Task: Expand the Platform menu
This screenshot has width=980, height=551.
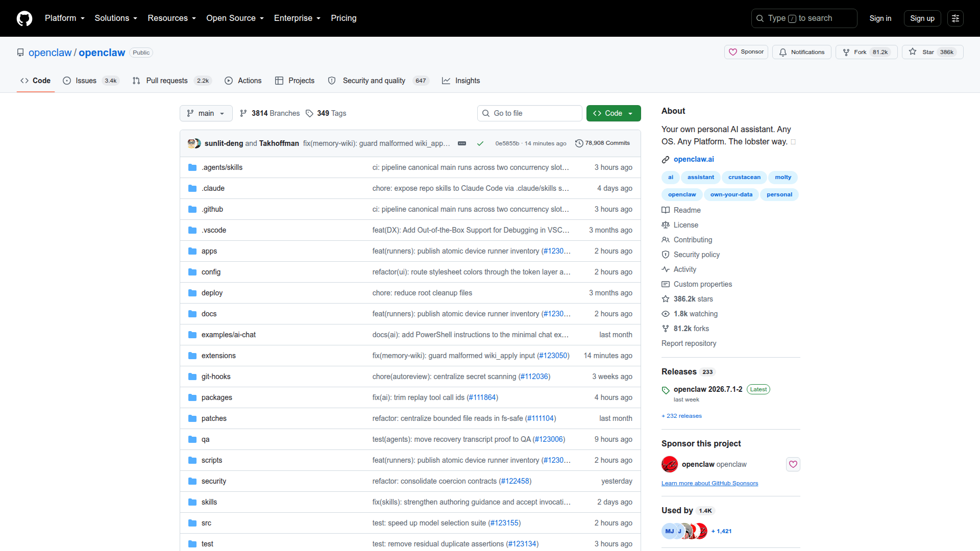Action: (65, 18)
